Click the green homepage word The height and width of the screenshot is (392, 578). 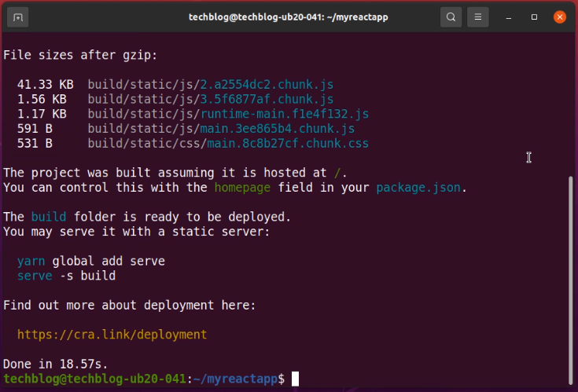pos(241,188)
